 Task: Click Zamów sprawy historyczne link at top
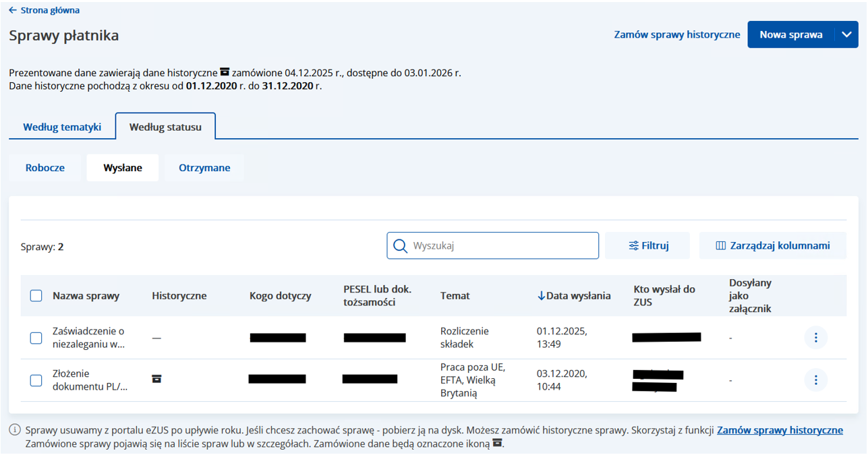pos(676,34)
